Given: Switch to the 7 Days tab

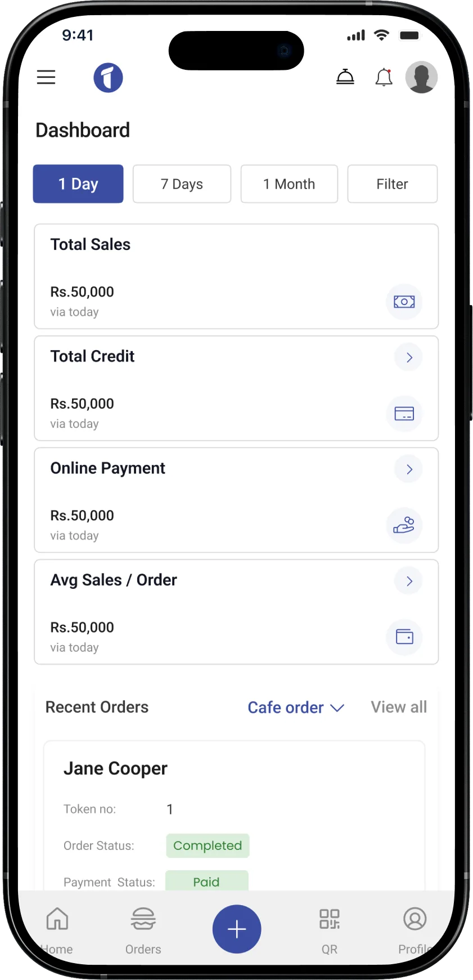Looking at the screenshot, I should coord(182,184).
